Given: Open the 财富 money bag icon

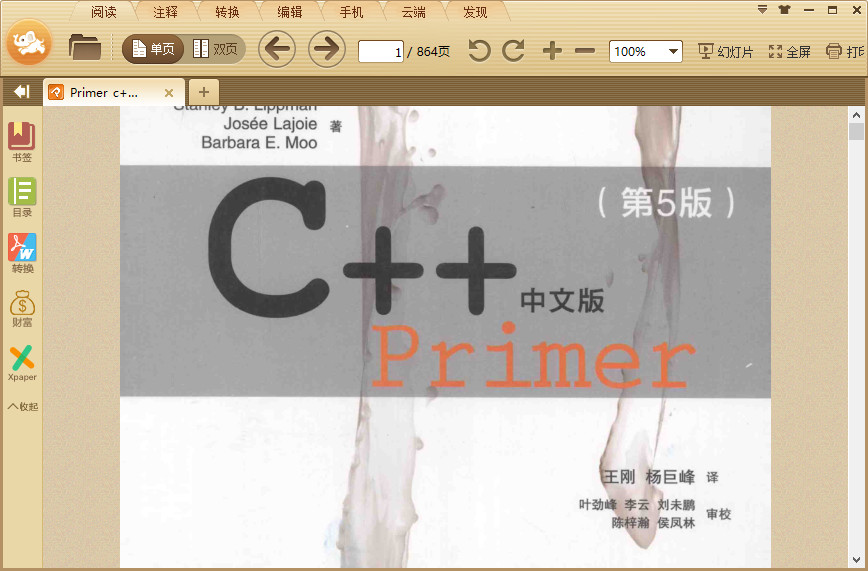Looking at the screenshot, I should click(x=22, y=308).
